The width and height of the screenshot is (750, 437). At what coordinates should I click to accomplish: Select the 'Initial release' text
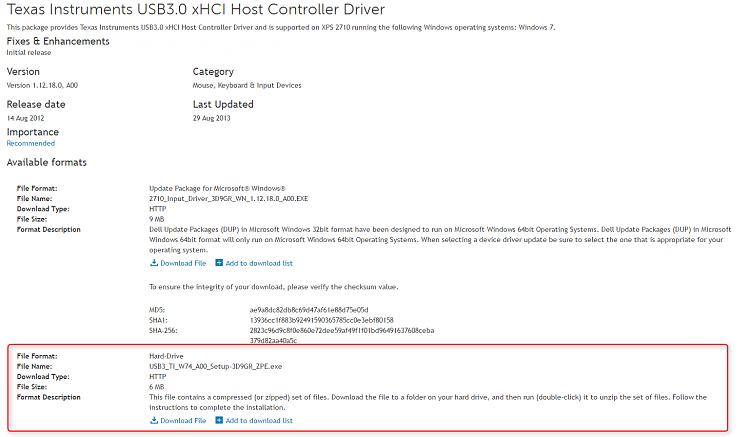pos(29,53)
